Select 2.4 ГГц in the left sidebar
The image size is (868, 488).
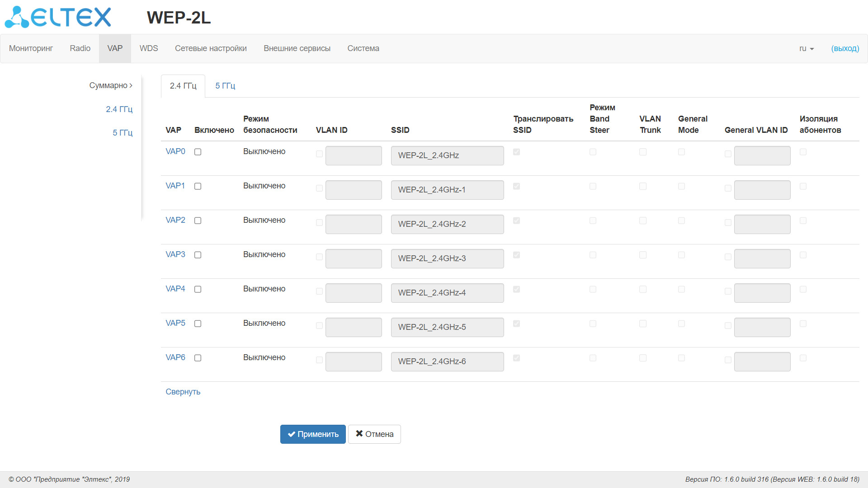point(119,109)
